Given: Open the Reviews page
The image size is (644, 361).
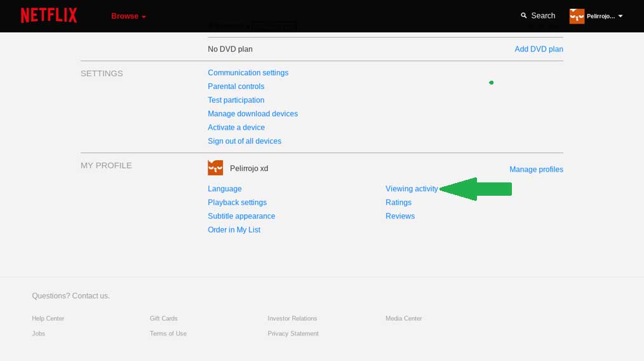Looking at the screenshot, I should click(400, 216).
